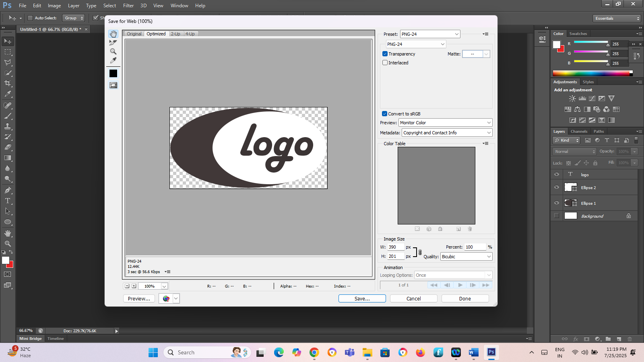This screenshot has width=644, height=362.
Task: Open the Image menu
Action: click(x=54, y=6)
